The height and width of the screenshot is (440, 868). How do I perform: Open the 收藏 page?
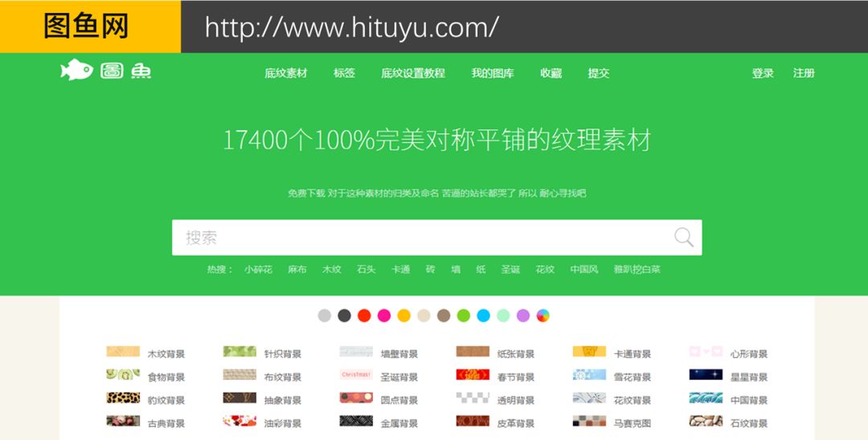(x=551, y=73)
